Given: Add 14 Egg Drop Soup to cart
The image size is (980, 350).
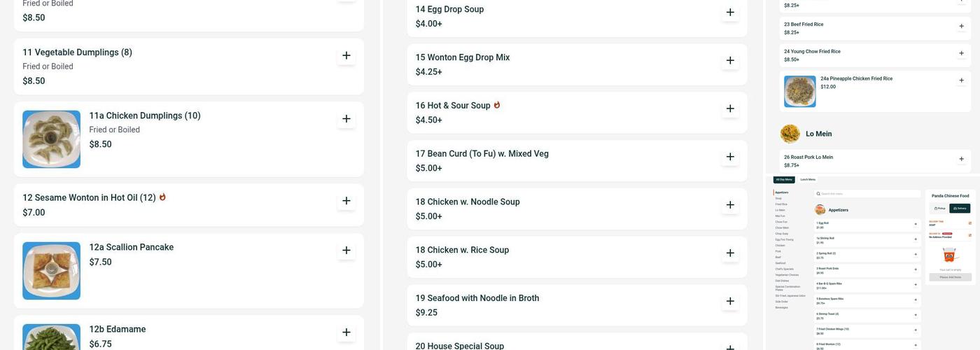Looking at the screenshot, I should [x=730, y=13].
